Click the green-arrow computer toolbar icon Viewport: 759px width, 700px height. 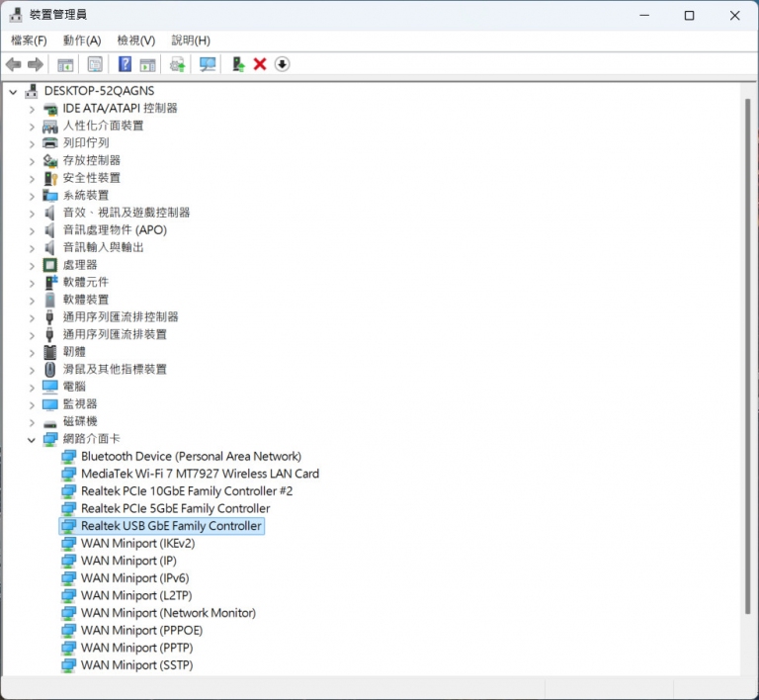(x=238, y=64)
